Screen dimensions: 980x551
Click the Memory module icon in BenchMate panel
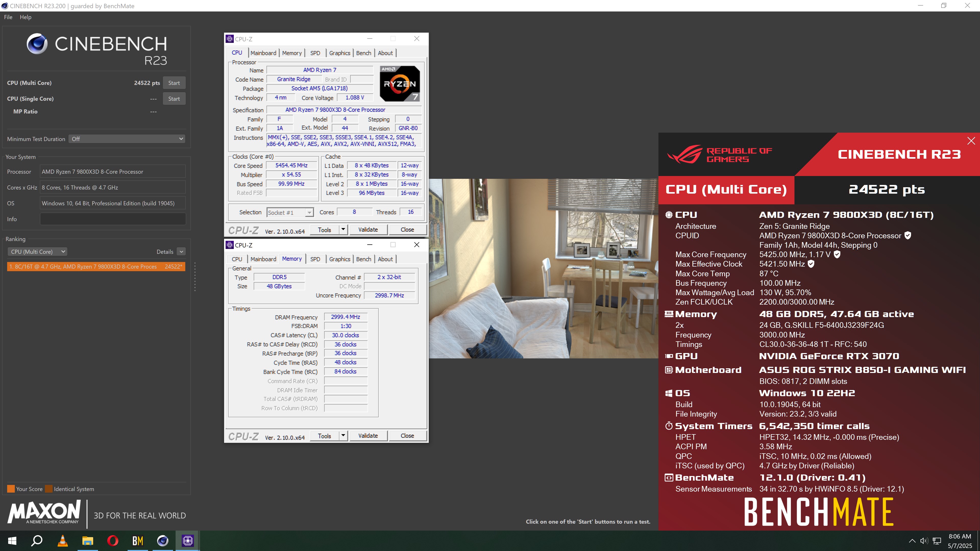pyautogui.click(x=669, y=314)
